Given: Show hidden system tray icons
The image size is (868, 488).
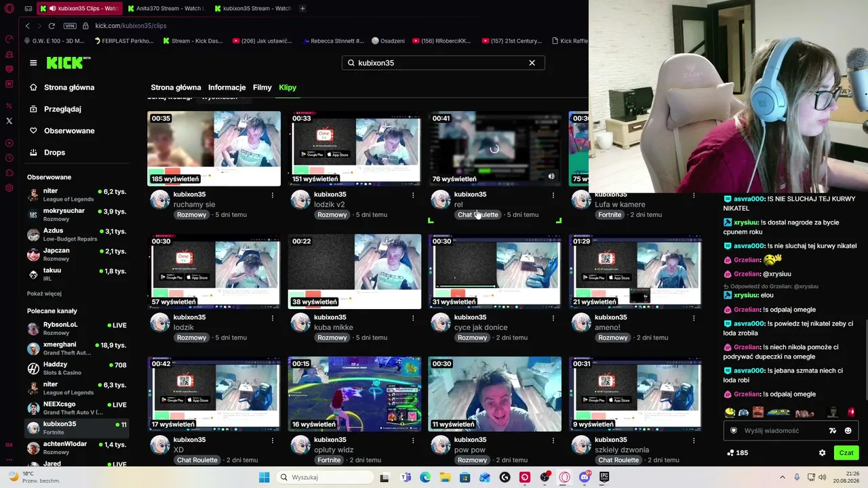Looking at the screenshot, I should coord(782,477).
